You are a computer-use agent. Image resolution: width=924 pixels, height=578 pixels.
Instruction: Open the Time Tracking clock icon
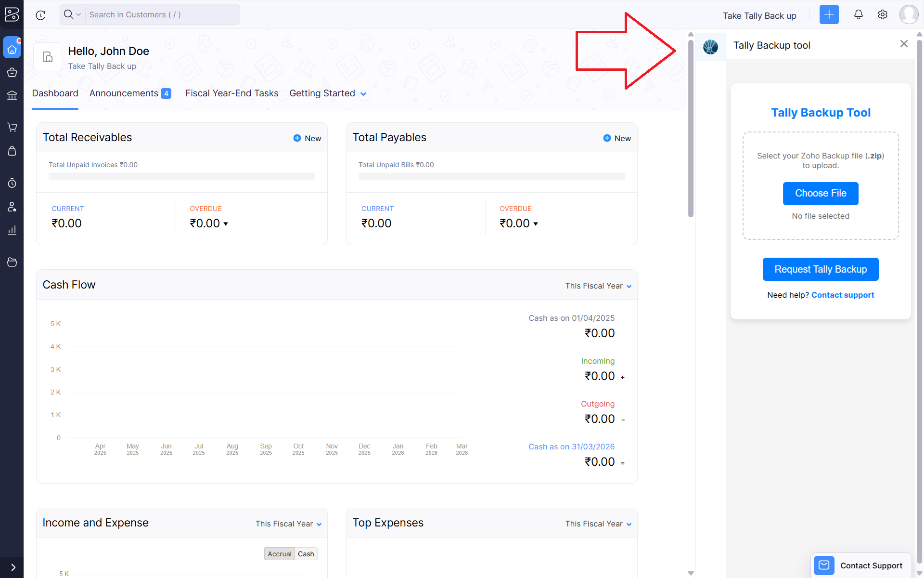pyautogui.click(x=12, y=183)
